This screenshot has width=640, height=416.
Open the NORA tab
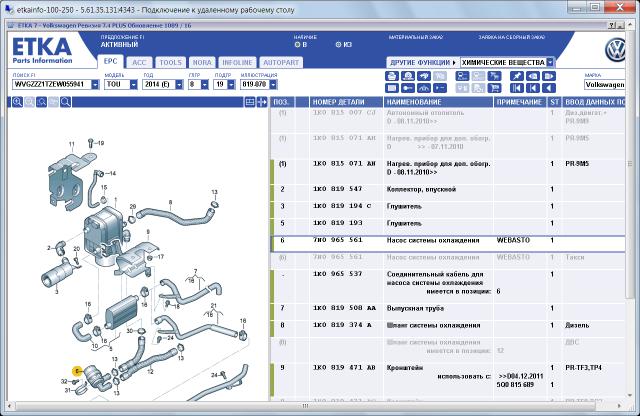(202, 62)
